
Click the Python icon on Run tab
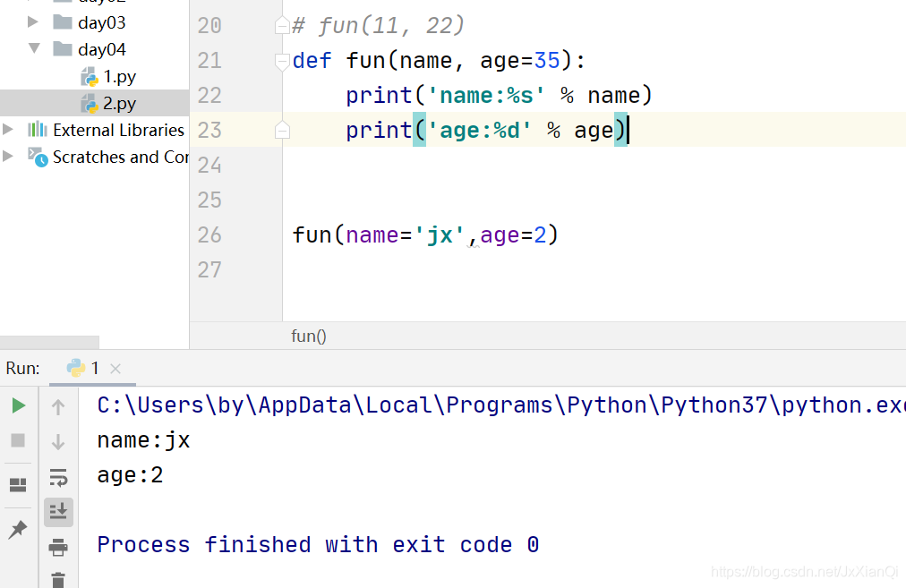76,368
